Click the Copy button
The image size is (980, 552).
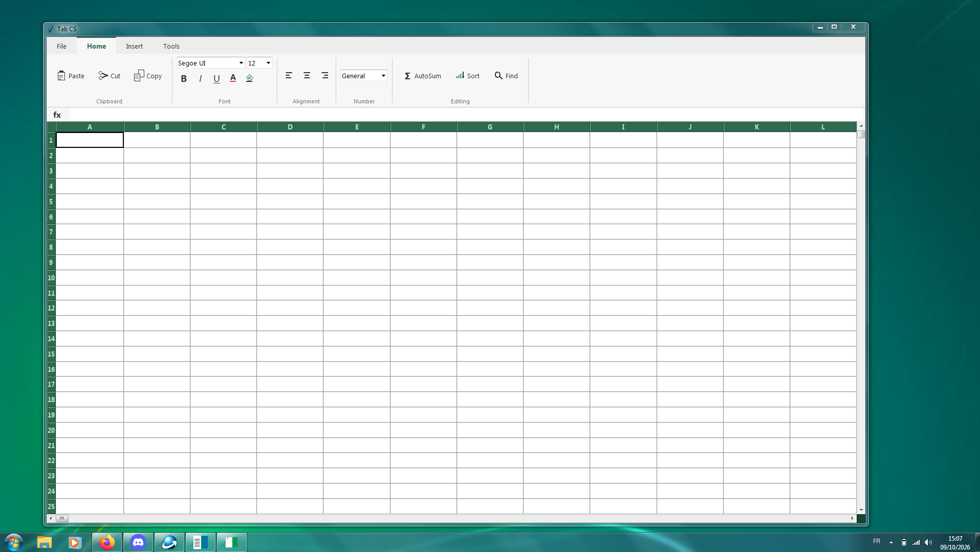tap(148, 76)
